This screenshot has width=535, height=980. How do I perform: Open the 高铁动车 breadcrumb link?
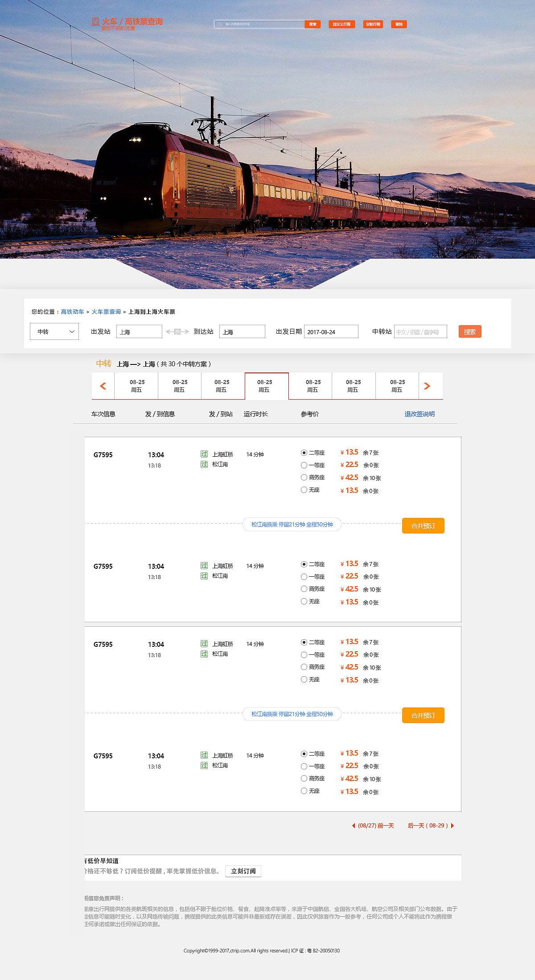[x=72, y=312]
